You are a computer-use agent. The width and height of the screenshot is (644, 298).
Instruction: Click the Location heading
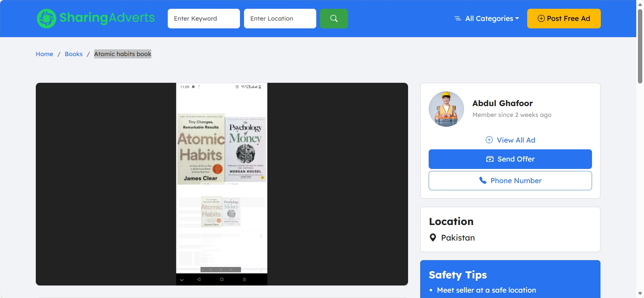tap(451, 222)
